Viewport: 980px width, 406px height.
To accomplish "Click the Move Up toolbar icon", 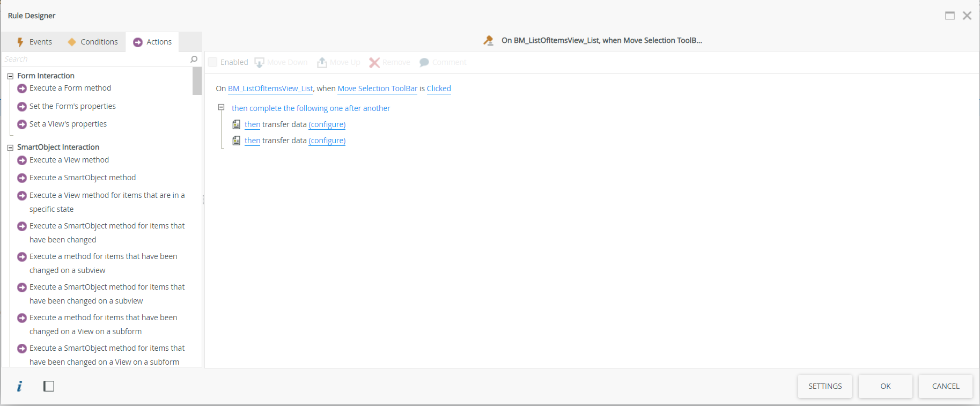I will [322, 63].
